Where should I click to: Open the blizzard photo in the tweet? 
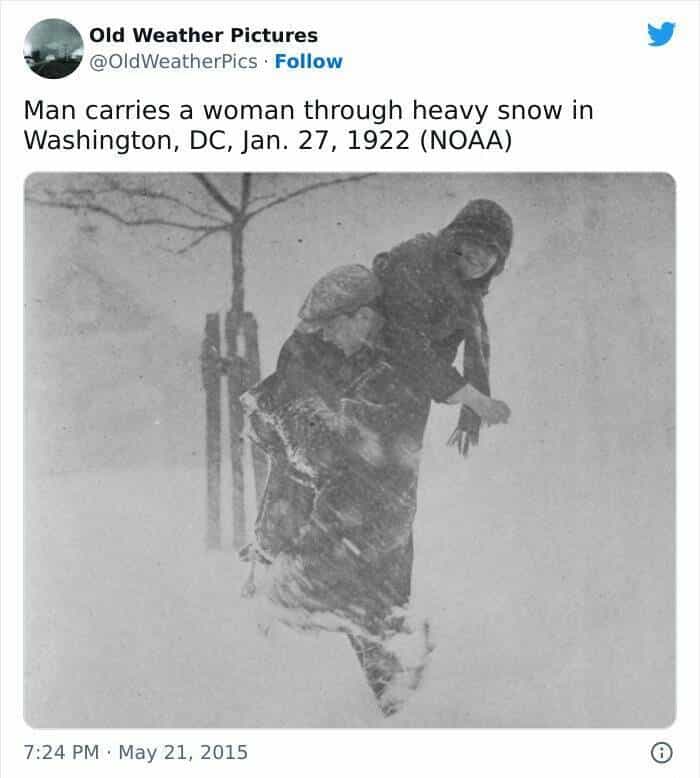[350, 450]
